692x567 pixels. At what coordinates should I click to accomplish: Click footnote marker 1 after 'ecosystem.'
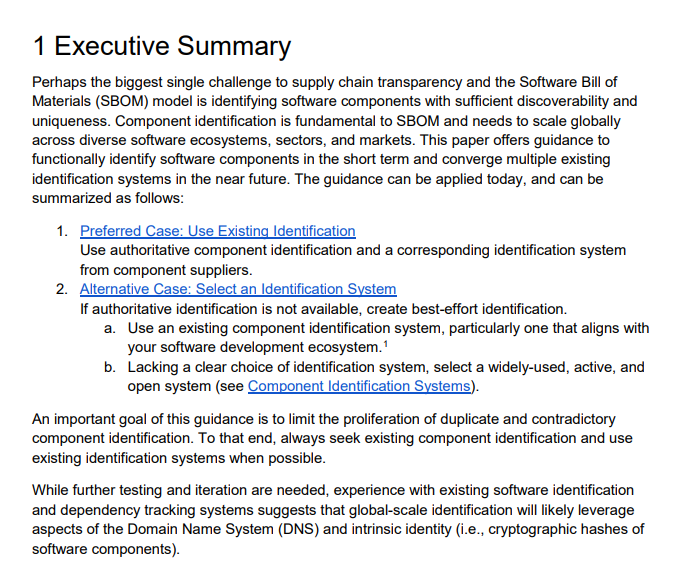pyautogui.click(x=385, y=344)
